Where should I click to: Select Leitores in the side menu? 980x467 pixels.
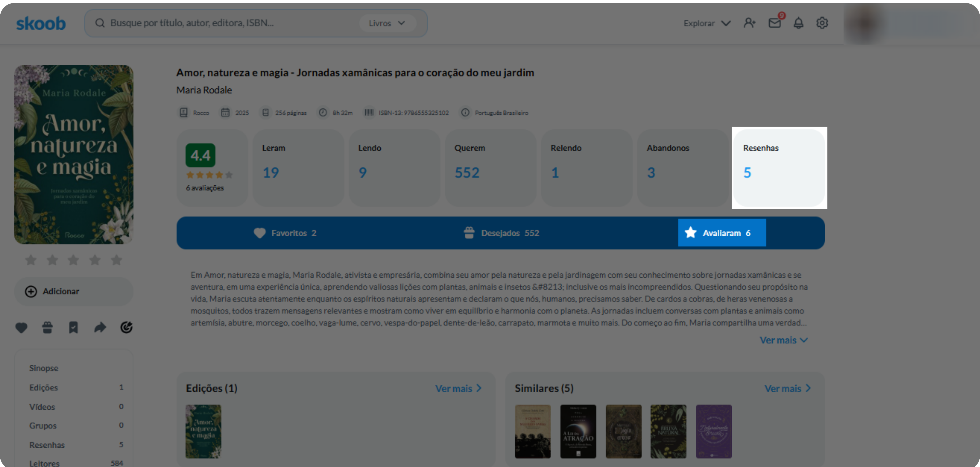click(76, 463)
